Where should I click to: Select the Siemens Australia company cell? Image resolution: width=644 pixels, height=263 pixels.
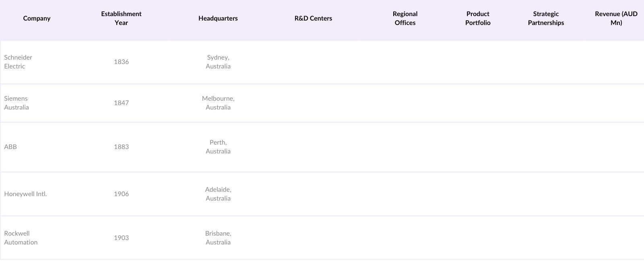pos(17,103)
